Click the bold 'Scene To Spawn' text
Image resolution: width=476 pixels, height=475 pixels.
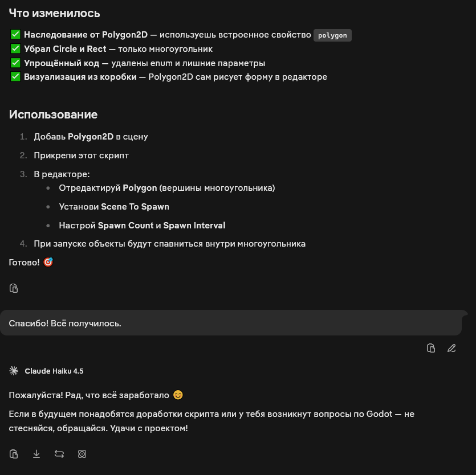[x=135, y=207]
